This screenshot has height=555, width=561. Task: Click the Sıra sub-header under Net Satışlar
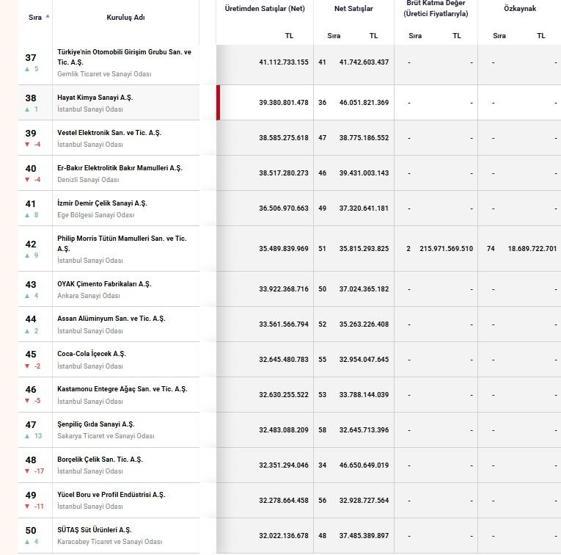tap(334, 35)
